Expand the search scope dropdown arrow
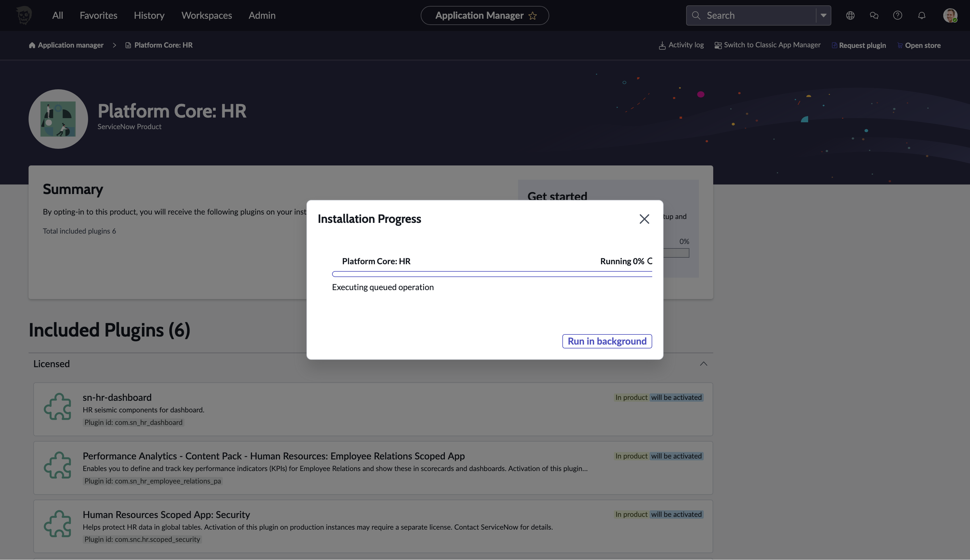 (x=823, y=15)
